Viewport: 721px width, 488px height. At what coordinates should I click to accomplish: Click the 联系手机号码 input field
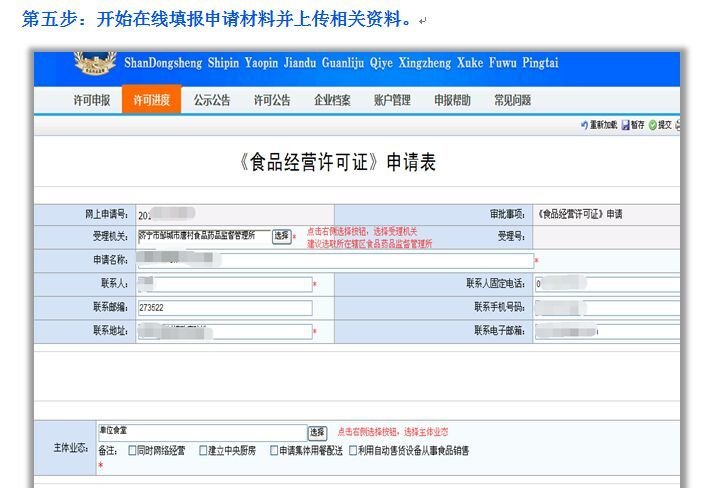pos(607,308)
